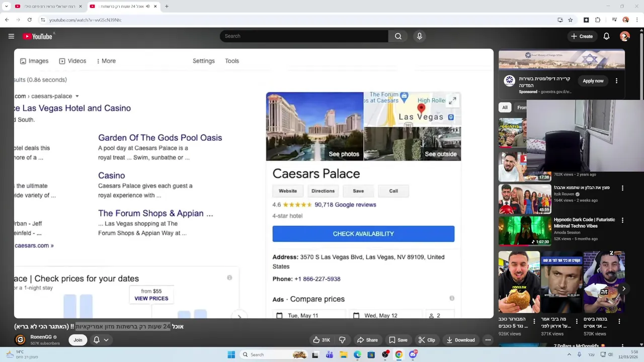
Task: Open Microsoft Edge from taskbar
Action: coord(357,354)
